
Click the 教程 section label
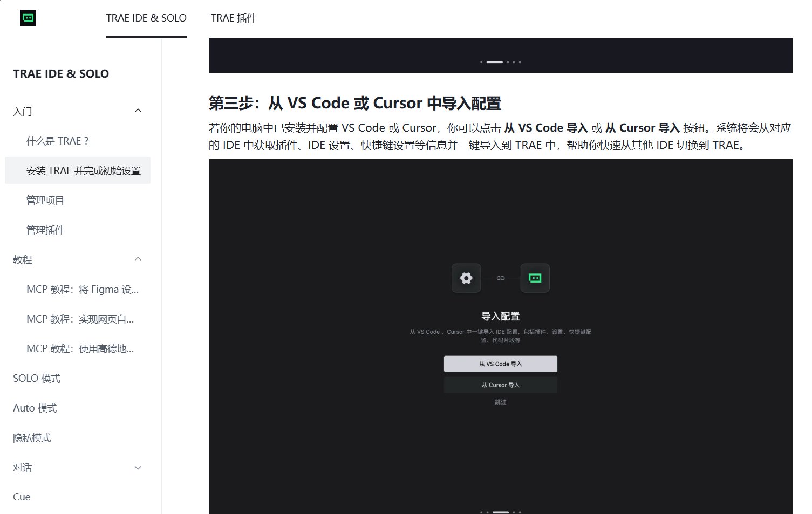[x=23, y=260]
